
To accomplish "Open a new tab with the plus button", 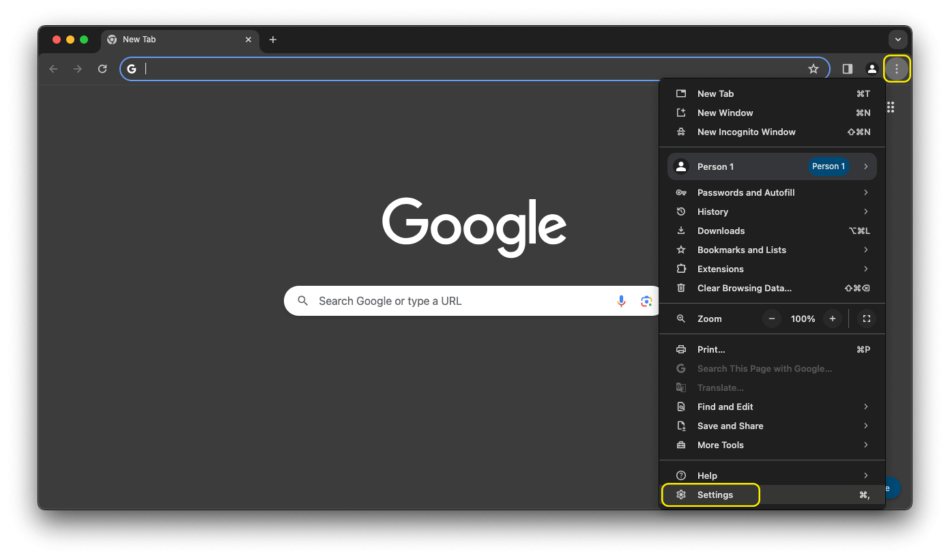I will click(x=273, y=40).
